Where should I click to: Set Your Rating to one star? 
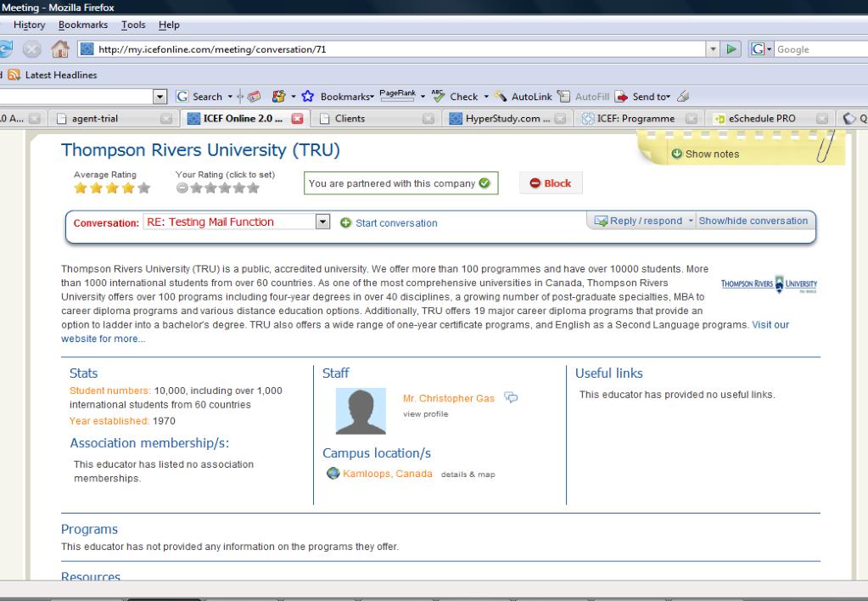coord(196,188)
